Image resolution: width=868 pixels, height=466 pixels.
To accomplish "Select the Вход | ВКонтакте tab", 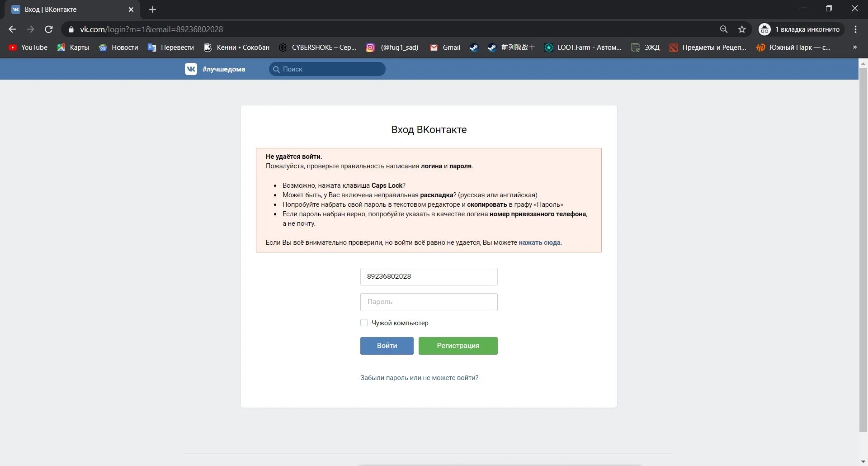I will pyautogui.click(x=72, y=10).
